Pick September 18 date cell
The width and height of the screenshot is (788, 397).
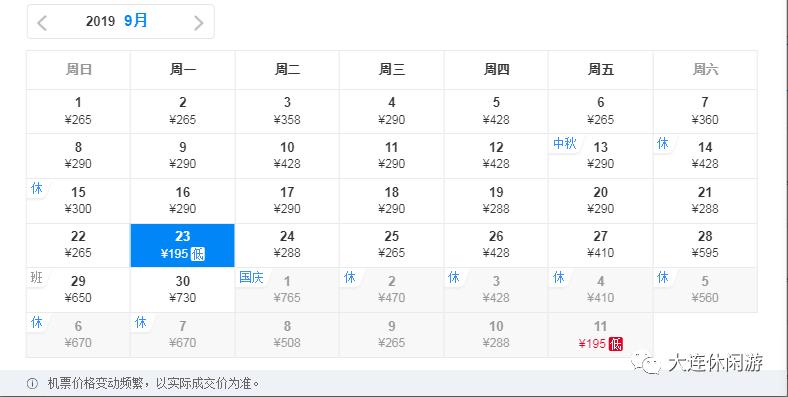click(x=391, y=201)
